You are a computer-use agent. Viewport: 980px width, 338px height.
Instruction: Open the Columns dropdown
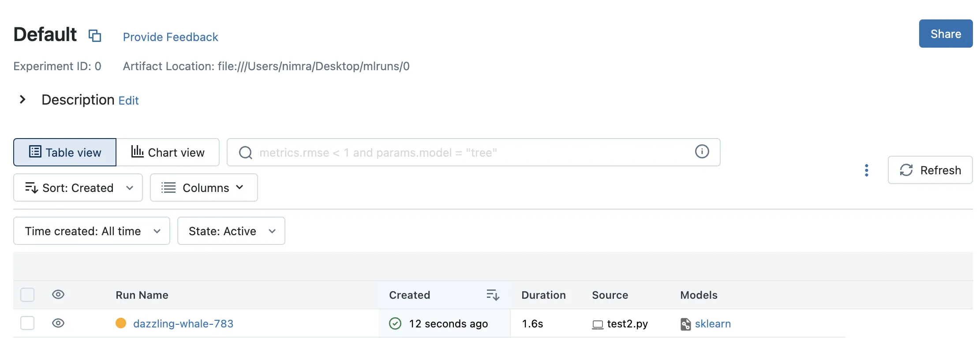tap(204, 188)
